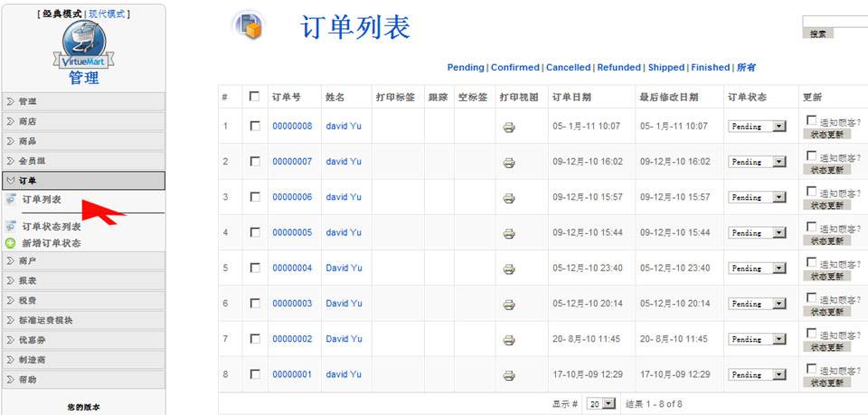This screenshot has width=868, height=415.
Task: Select the checkbox for order 00000008
Action: point(255,126)
